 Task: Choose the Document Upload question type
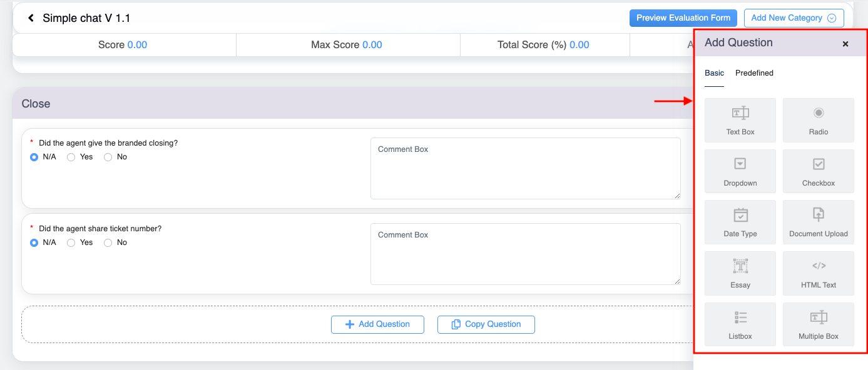pyautogui.click(x=818, y=222)
